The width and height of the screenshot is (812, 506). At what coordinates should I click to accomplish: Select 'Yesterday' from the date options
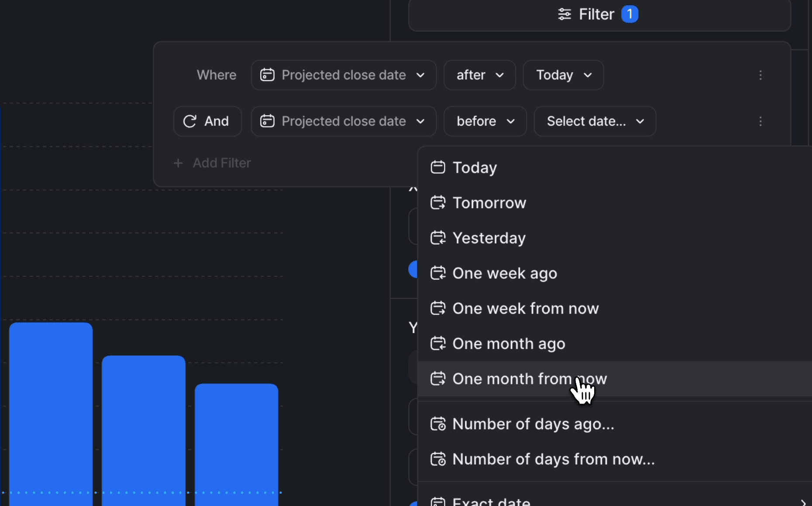coord(489,238)
